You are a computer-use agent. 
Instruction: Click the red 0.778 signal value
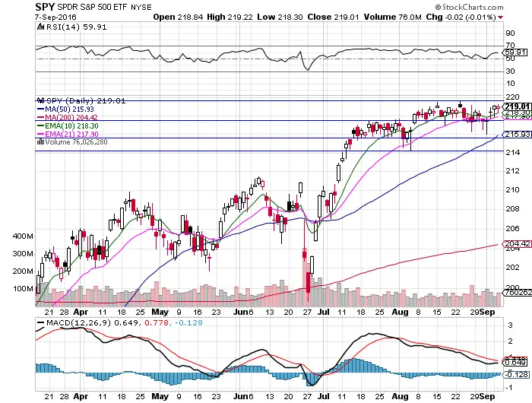click(x=157, y=322)
